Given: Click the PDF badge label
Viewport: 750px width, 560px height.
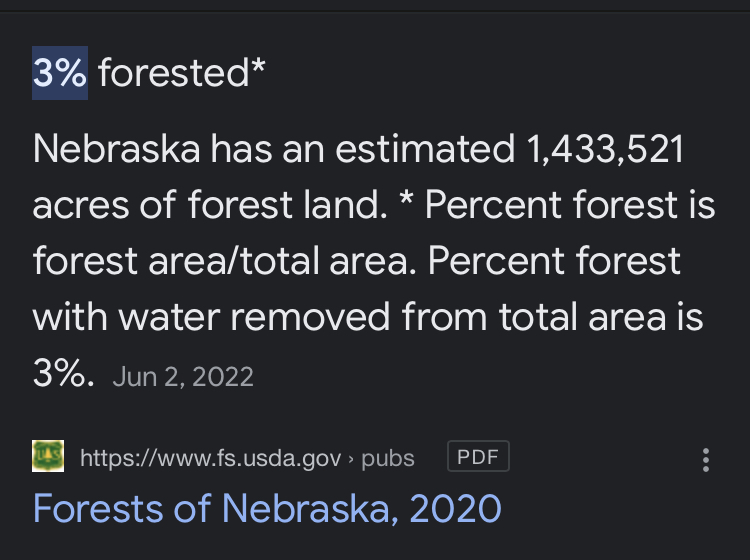Looking at the screenshot, I should coord(478,457).
